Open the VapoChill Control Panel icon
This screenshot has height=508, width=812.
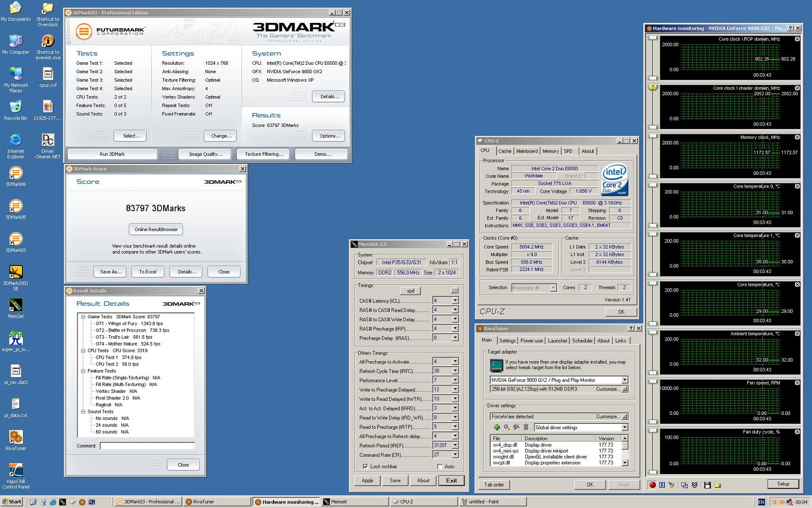pos(15,476)
